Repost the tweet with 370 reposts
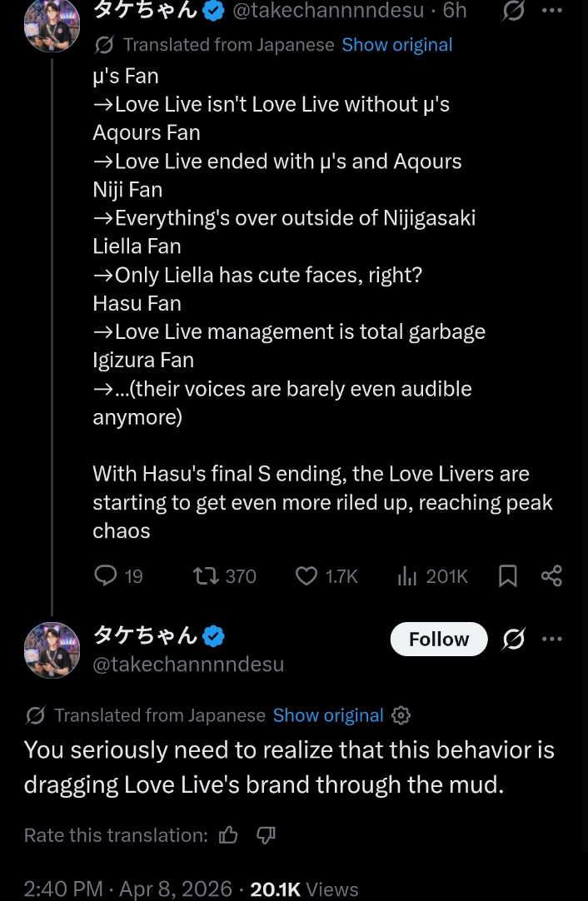This screenshot has width=588, height=901. (204, 575)
